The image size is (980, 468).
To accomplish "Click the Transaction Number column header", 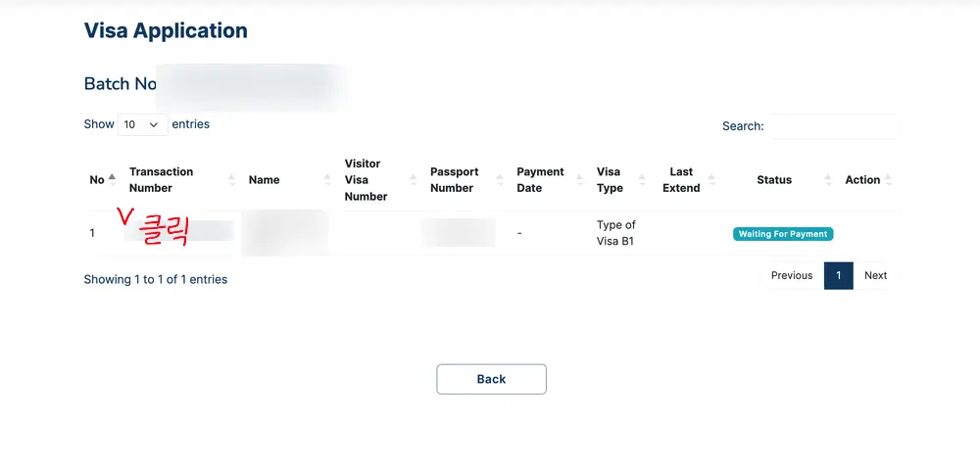I will [x=162, y=180].
